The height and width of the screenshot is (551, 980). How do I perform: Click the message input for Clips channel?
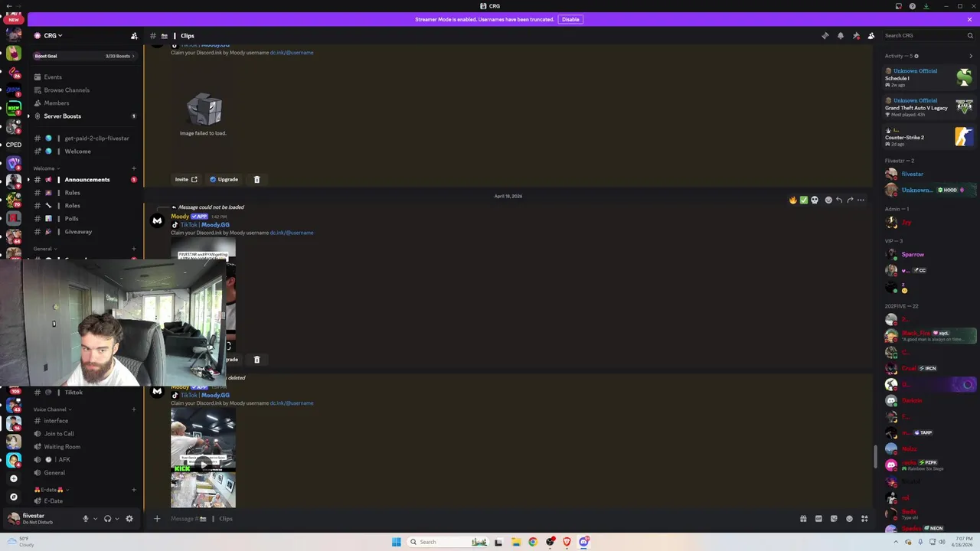point(475,519)
